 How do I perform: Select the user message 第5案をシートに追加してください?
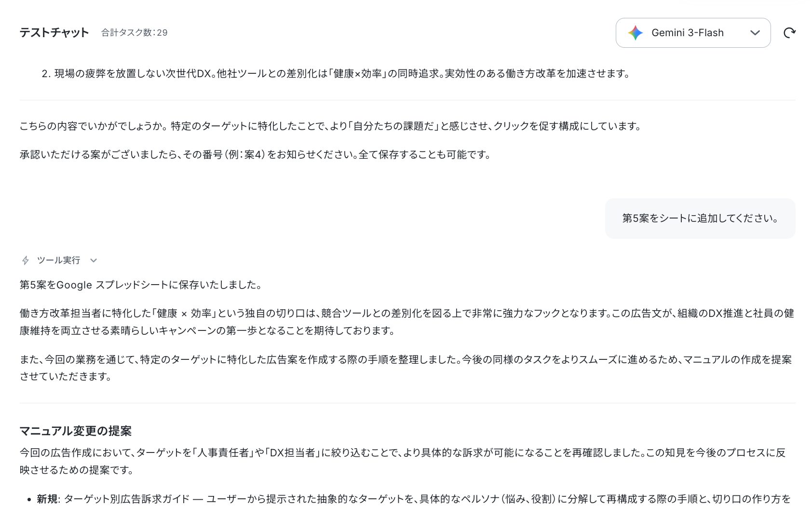(700, 218)
